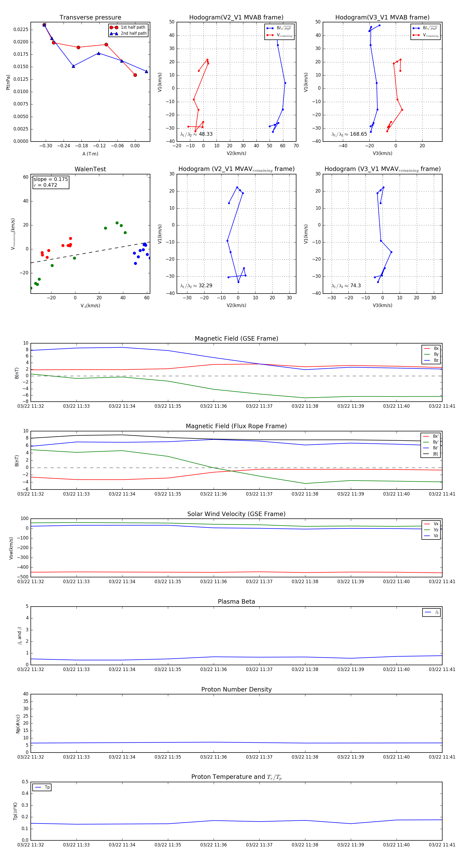Click the eigenvalue ratio text '168.65'
This screenshot has height=868, width=473.
358,134
